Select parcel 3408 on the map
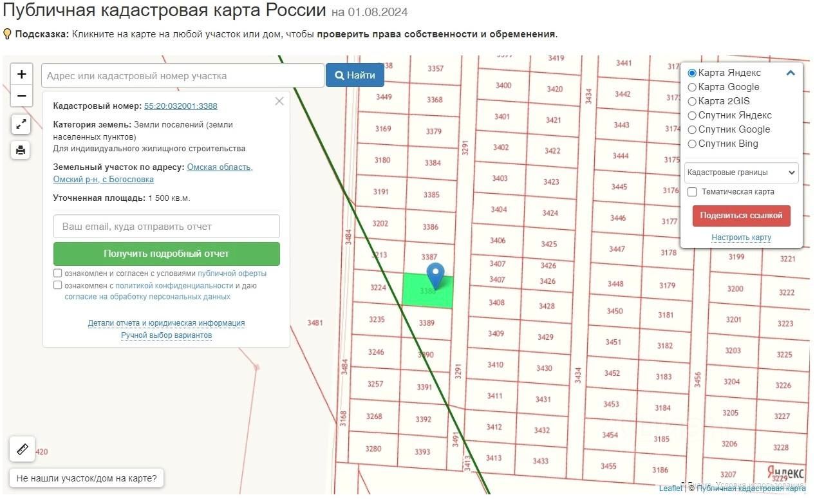This screenshot has width=815, height=504. [496, 303]
